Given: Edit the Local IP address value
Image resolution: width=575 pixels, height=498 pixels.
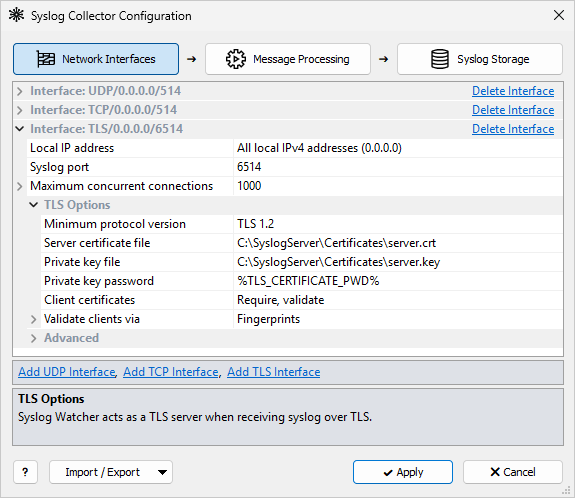Looking at the screenshot, I should coord(398,148).
